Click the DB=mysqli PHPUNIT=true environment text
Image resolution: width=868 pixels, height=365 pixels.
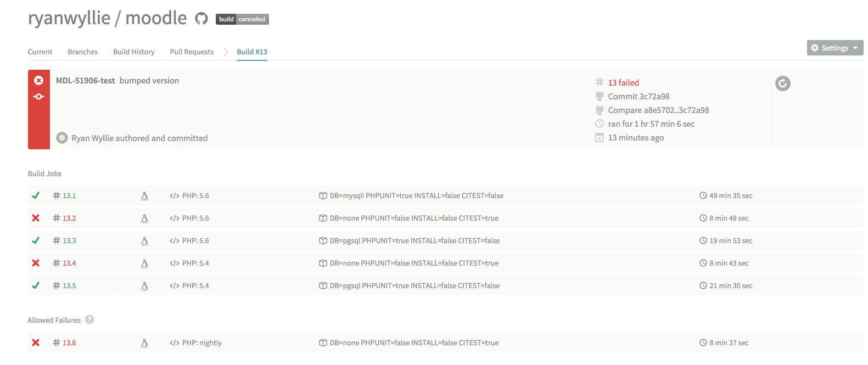(x=417, y=195)
